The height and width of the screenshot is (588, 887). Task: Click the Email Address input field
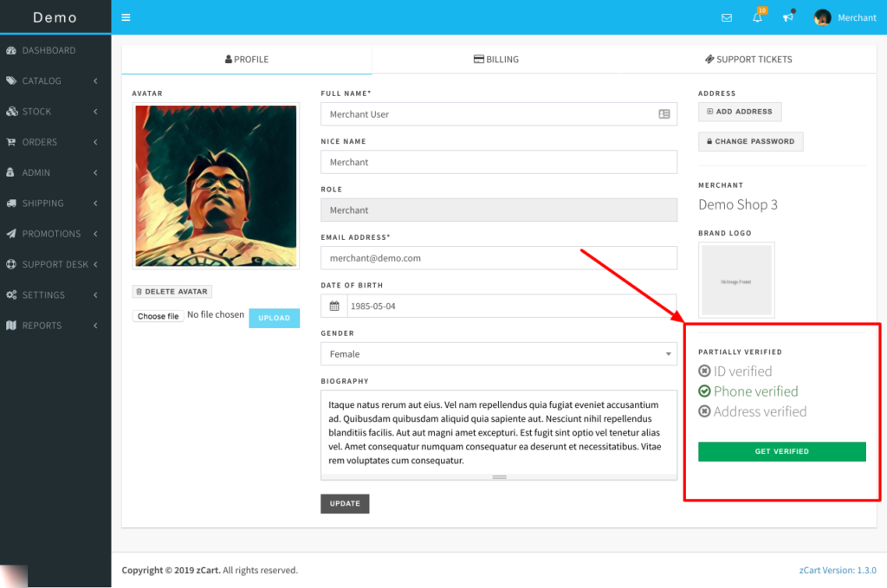(x=498, y=258)
